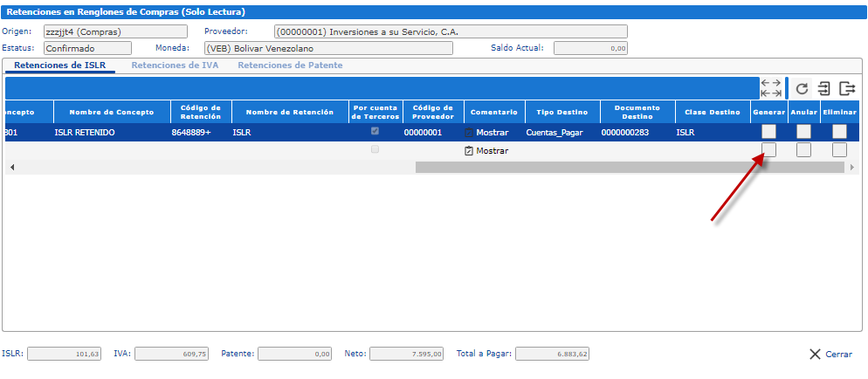
Task: Click the Nombre de Retención column header
Action: [290, 112]
